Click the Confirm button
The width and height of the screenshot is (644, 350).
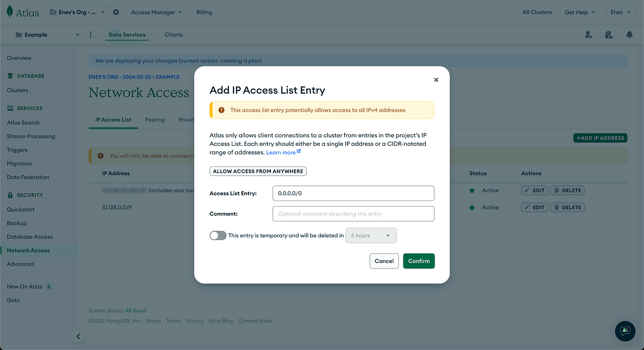click(419, 261)
